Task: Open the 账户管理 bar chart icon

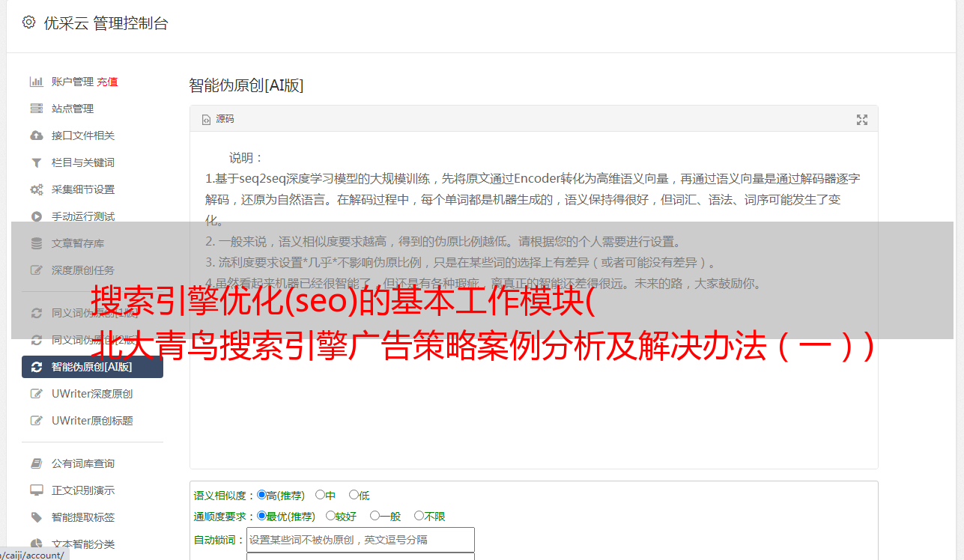Action: pyautogui.click(x=36, y=82)
